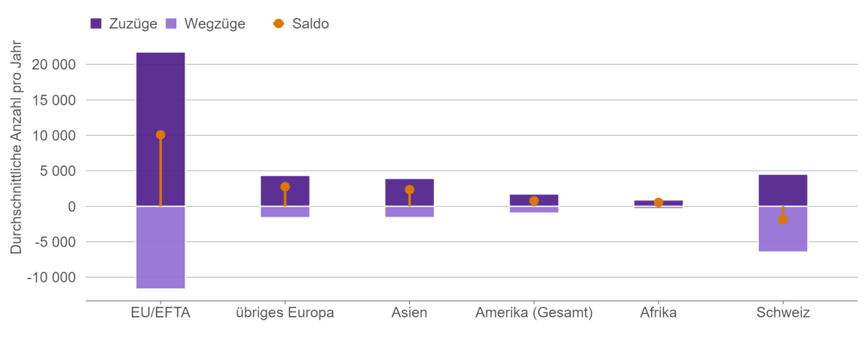Click the übriges Europa Saldo dot
The height and width of the screenshot is (347, 868).
285,187
